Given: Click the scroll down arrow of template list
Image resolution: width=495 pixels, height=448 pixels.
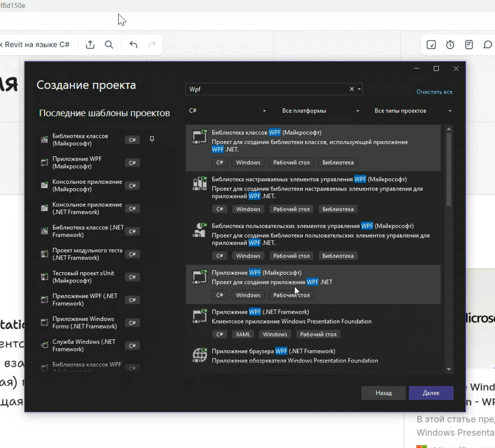Looking at the screenshot, I should click(x=449, y=369).
